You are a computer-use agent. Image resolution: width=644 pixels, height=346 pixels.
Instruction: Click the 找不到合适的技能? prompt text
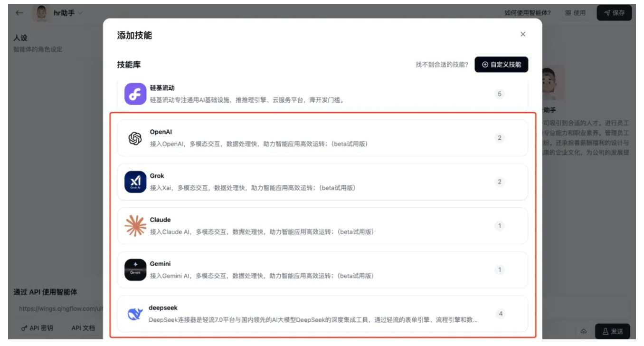(x=442, y=65)
